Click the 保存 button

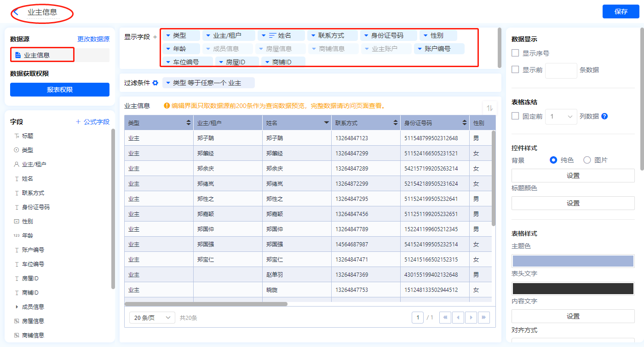tap(621, 11)
